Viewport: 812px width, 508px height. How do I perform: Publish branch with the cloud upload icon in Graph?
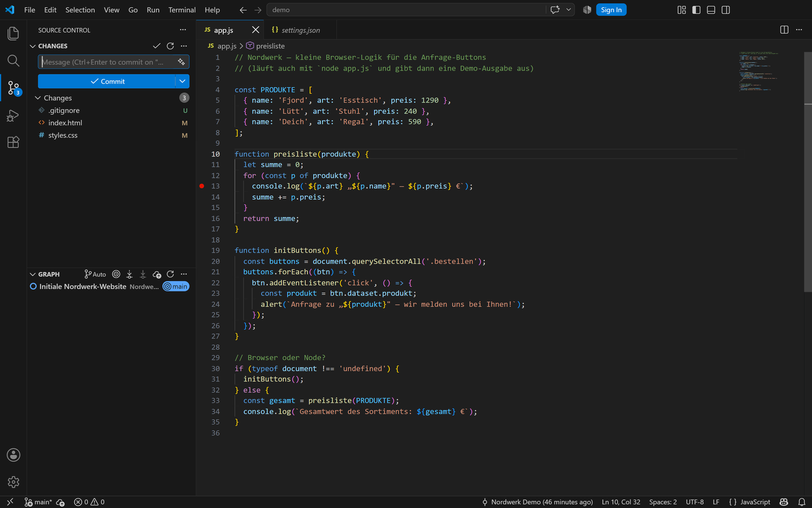pyautogui.click(x=157, y=274)
